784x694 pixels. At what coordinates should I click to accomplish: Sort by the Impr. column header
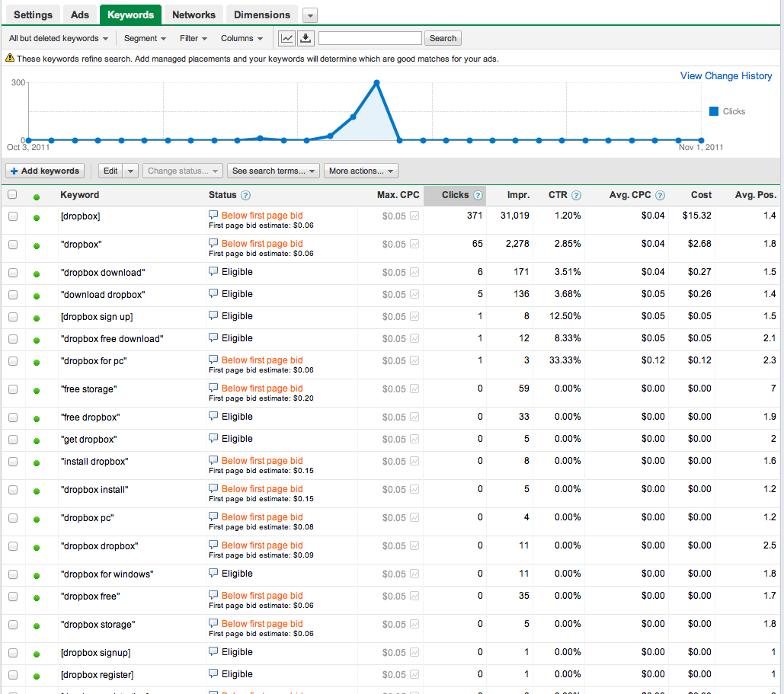tap(518, 195)
